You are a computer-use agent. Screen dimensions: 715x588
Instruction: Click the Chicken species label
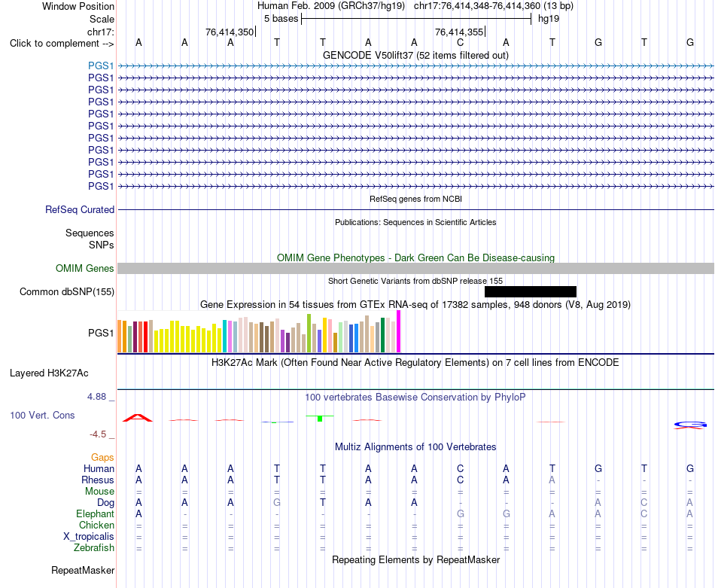coord(96,525)
